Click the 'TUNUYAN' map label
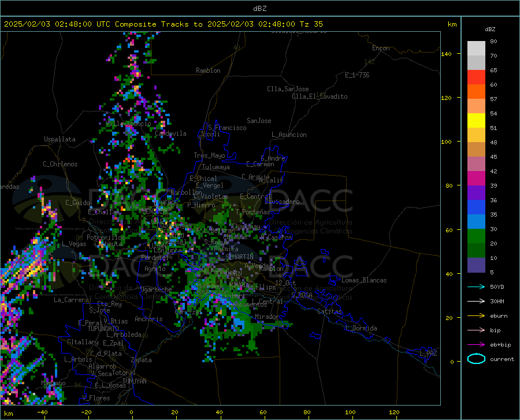The image size is (520, 420). click(134, 381)
